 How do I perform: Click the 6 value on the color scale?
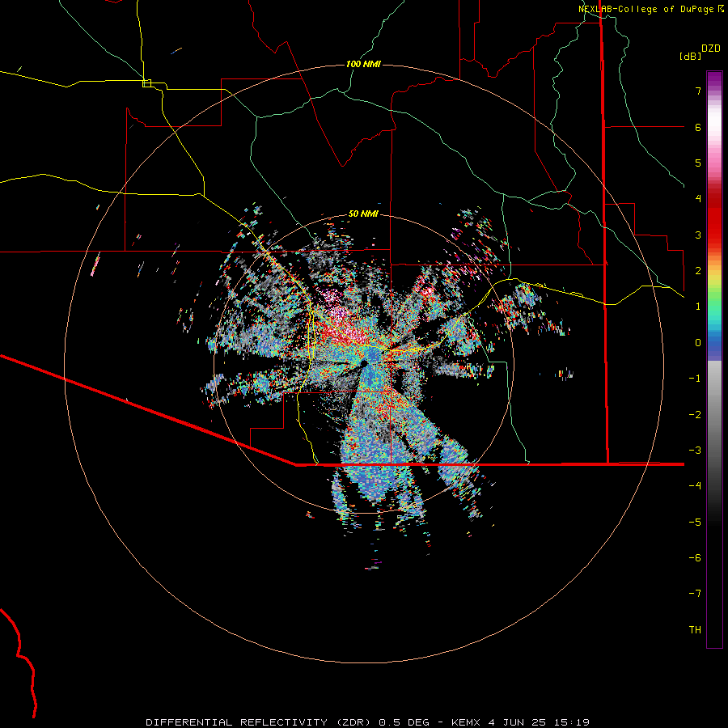(698, 127)
